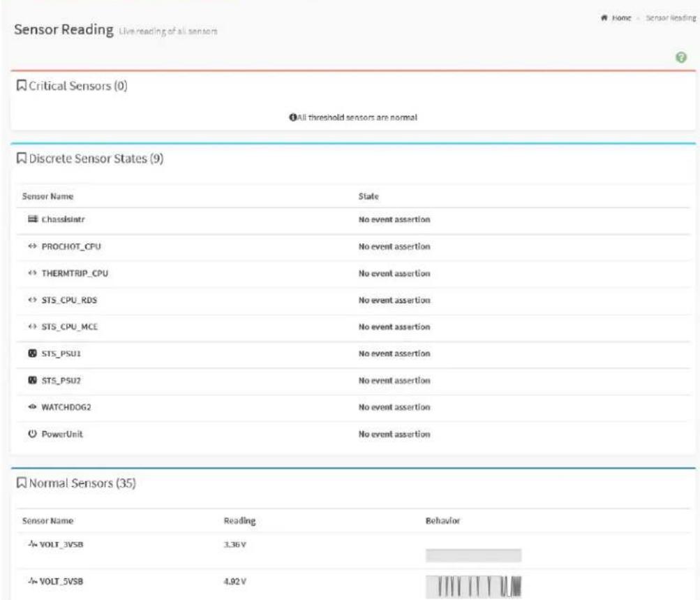Viewport: 700px width, 600px height.
Task: Select the STS_PSU2 sensor name
Action: [x=61, y=380]
